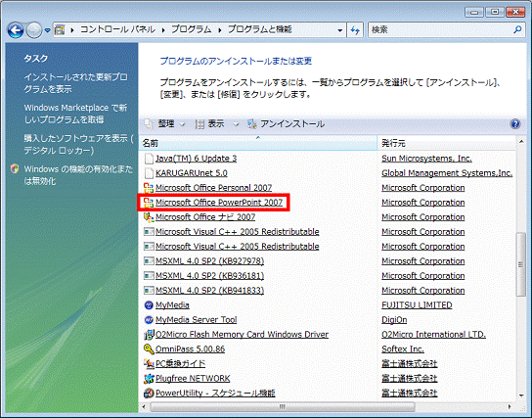Viewport: 532px width, 418px height.
Task: Click the magnifier search icon
Action: coord(517,30)
